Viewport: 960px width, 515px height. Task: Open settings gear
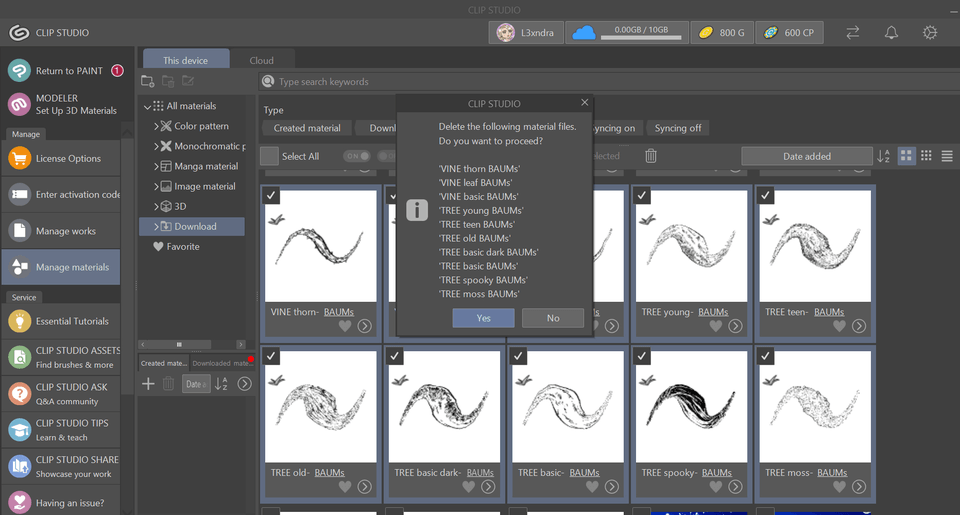coord(930,32)
